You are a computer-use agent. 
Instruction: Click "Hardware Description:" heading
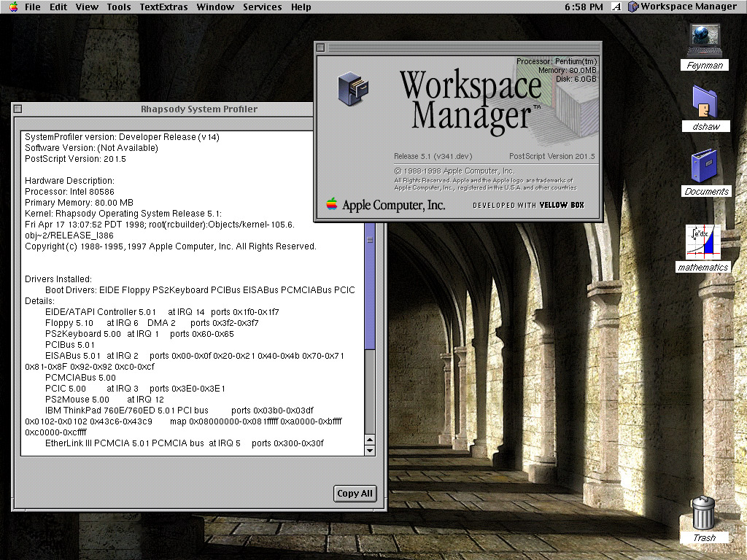pyautogui.click(x=69, y=181)
